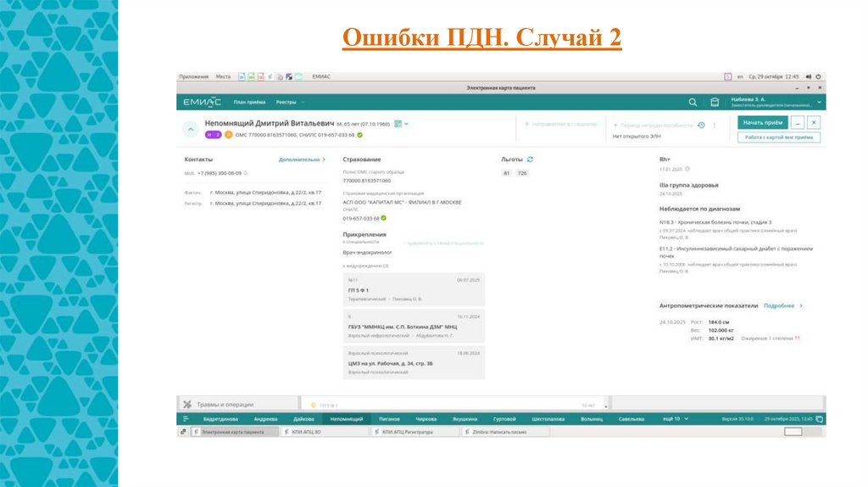Click the Врач-эндокринолог attachment line
The width and height of the screenshot is (868, 487).
(x=368, y=253)
